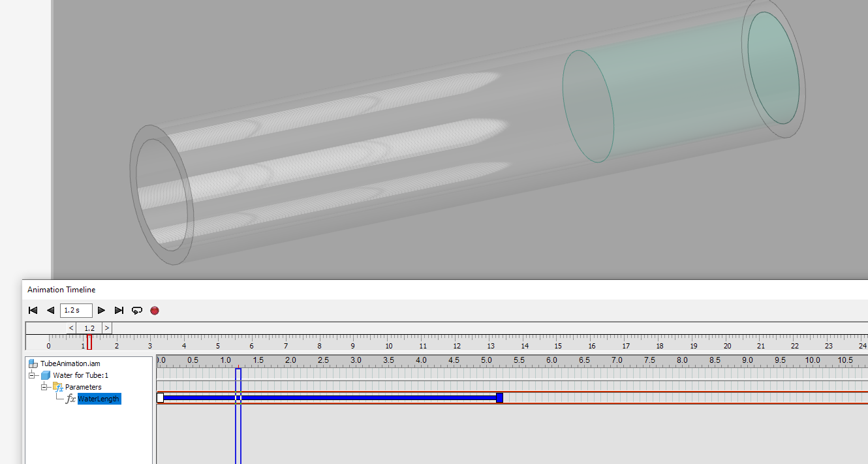Select the white keyframe at the action start
This screenshot has height=464, width=868.
pyautogui.click(x=160, y=397)
